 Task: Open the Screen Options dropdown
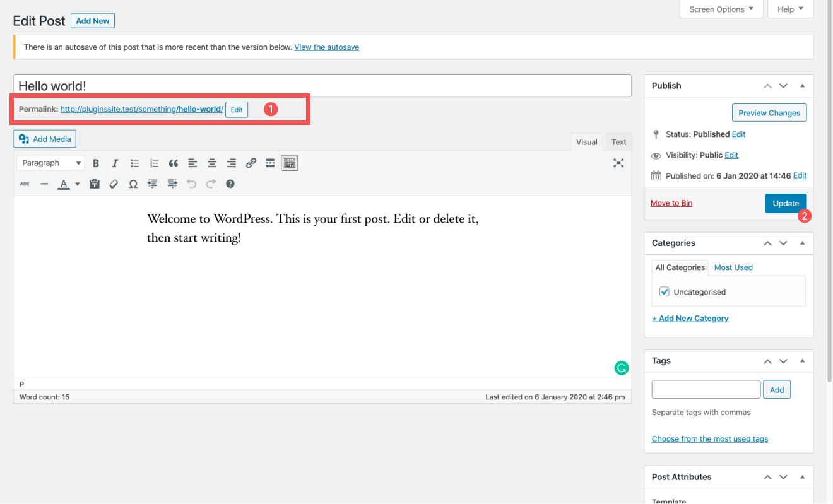click(721, 9)
